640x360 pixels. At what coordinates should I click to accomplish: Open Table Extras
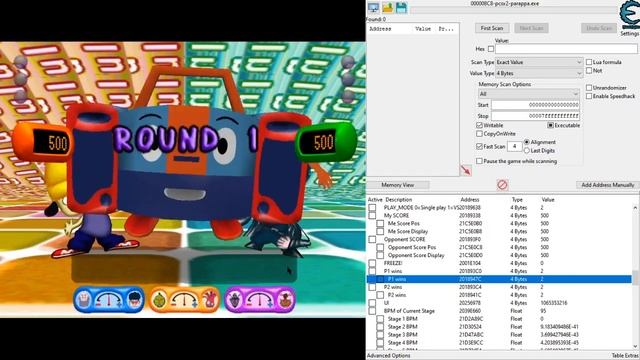(x=624, y=356)
